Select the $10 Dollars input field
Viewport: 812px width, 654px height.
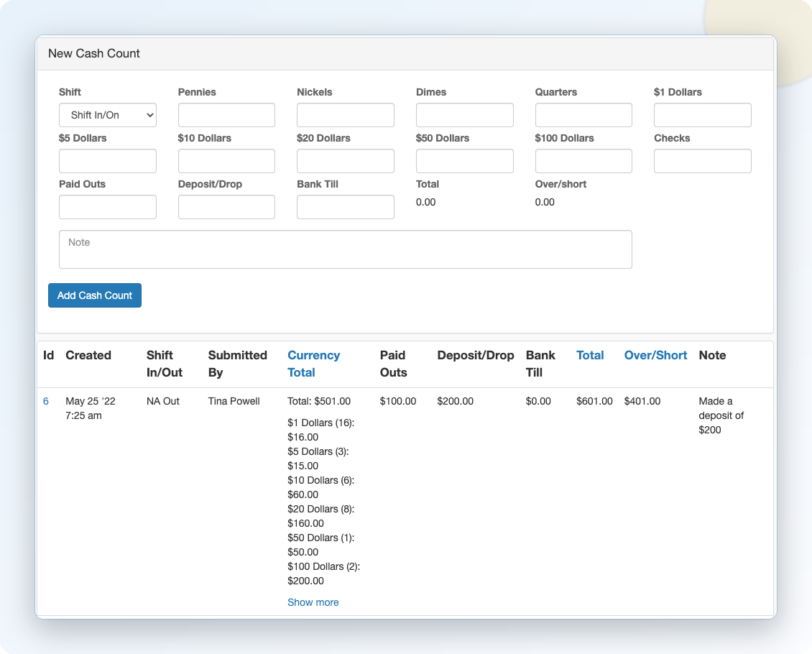226,161
